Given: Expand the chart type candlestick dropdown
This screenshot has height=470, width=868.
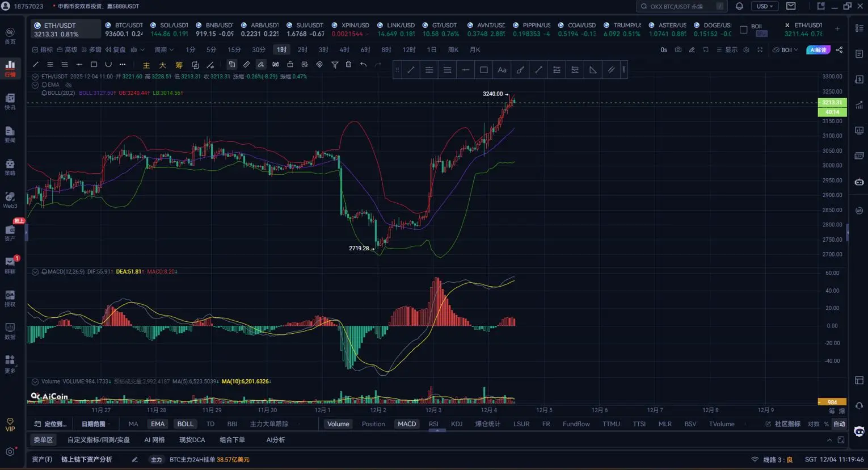Looking at the screenshot, I should point(137,50).
